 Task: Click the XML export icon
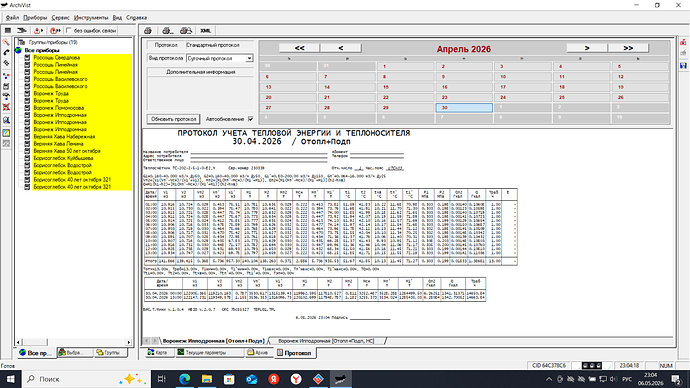click(206, 30)
